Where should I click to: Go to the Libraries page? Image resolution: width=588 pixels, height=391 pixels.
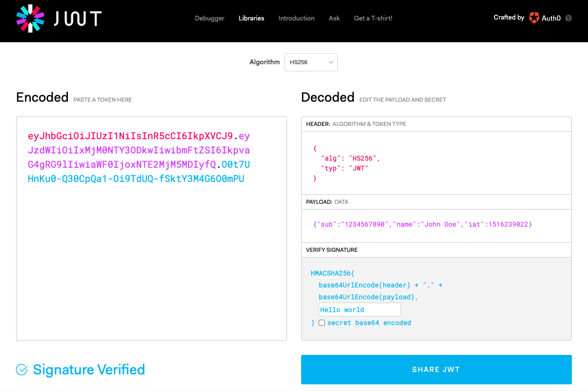(x=251, y=18)
